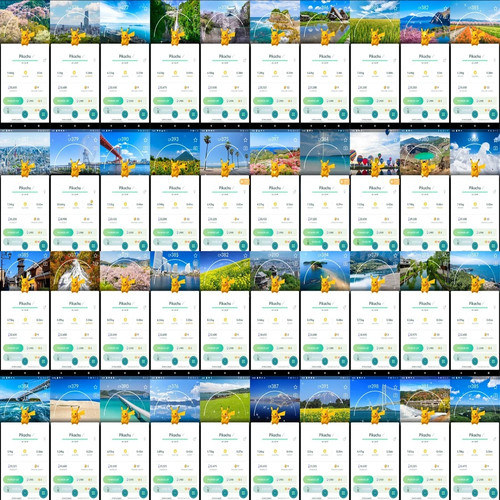Toggle favorite star on palm-tree Pikachu

pyautogui.click(x=245, y=140)
